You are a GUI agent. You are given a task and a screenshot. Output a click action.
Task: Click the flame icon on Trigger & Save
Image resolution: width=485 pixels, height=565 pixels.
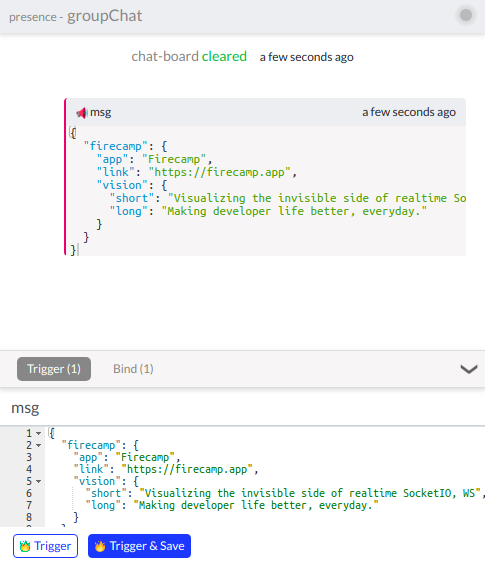(100, 546)
